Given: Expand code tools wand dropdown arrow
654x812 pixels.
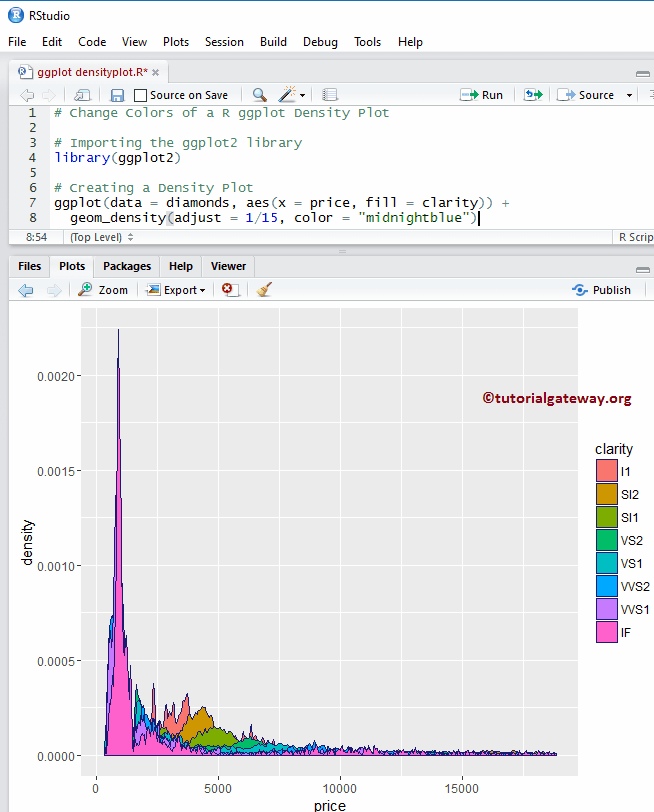Looking at the screenshot, I should click(x=302, y=95).
